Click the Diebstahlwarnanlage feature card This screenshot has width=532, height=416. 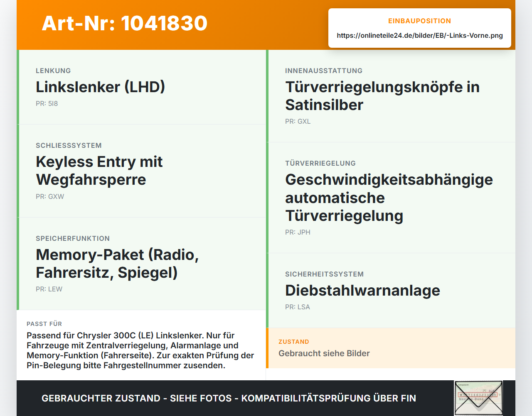391,291
